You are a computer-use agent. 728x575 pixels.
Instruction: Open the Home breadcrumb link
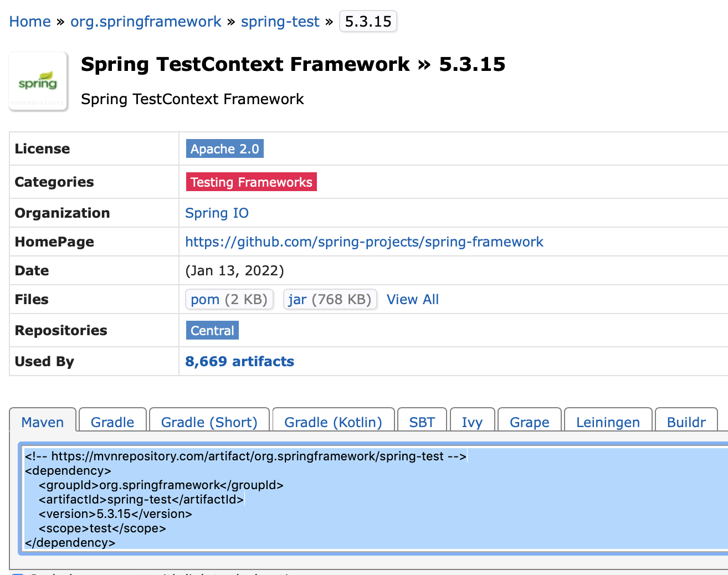[30, 22]
